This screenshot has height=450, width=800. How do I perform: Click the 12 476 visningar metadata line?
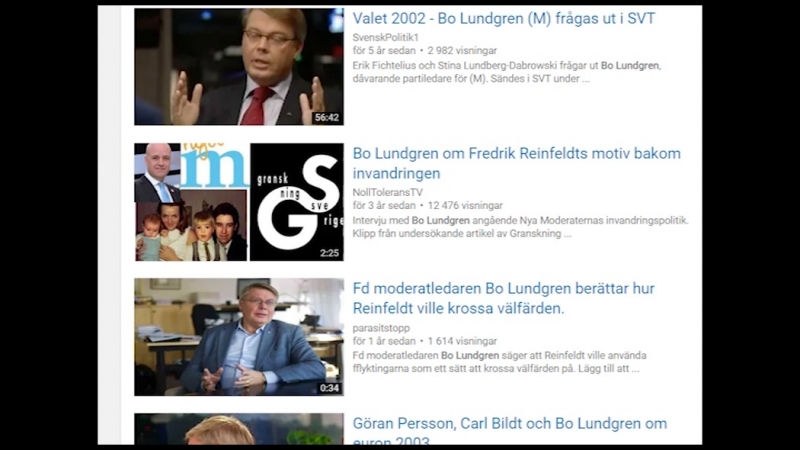pos(428,206)
